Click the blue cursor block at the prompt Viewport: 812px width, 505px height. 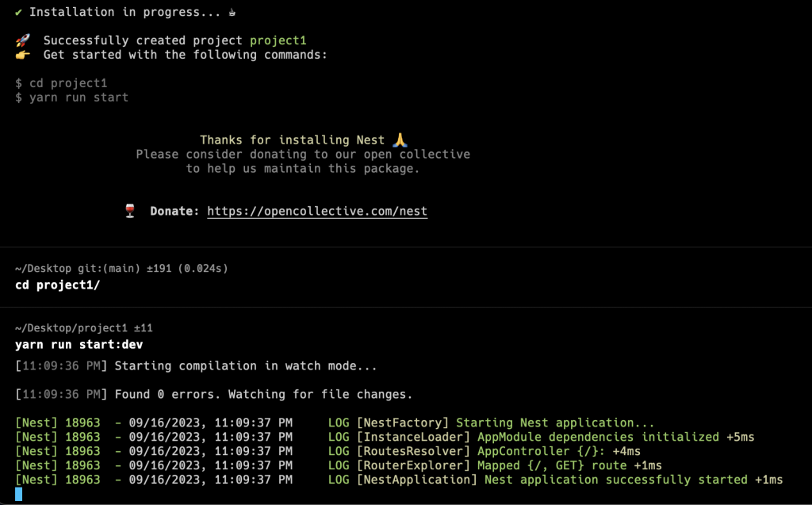19,495
